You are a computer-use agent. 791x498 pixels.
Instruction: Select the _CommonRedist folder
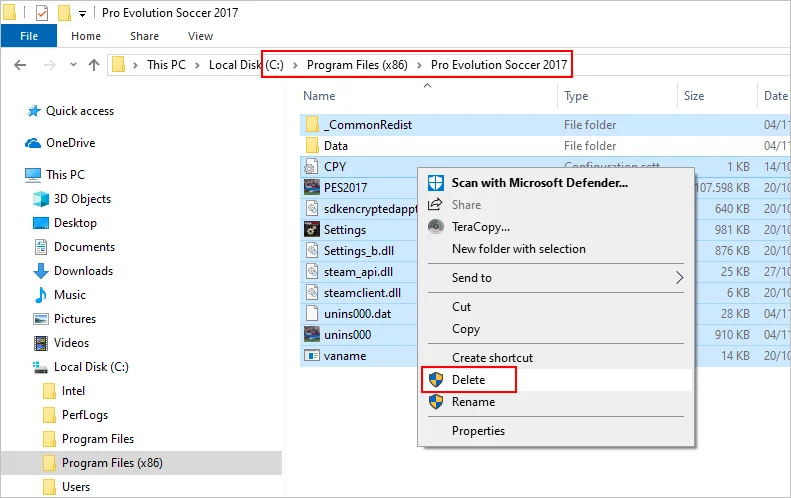tap(368, 125)
